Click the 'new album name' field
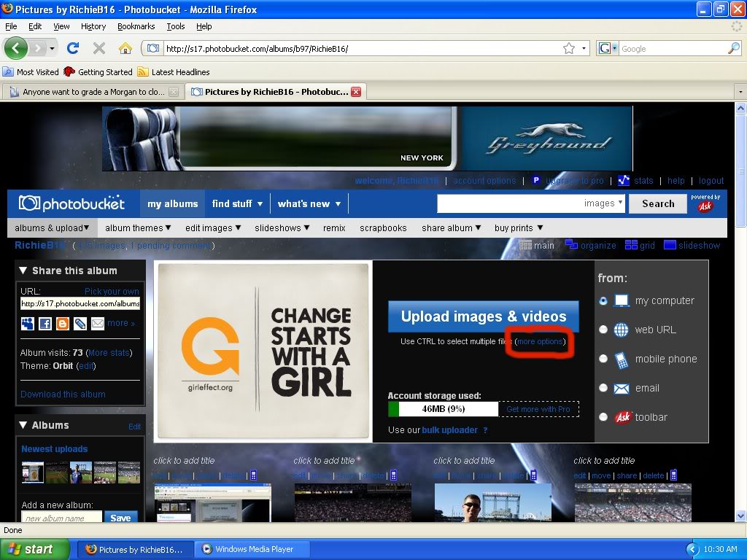This screenshot has width=747, height=560. point(61,518)
